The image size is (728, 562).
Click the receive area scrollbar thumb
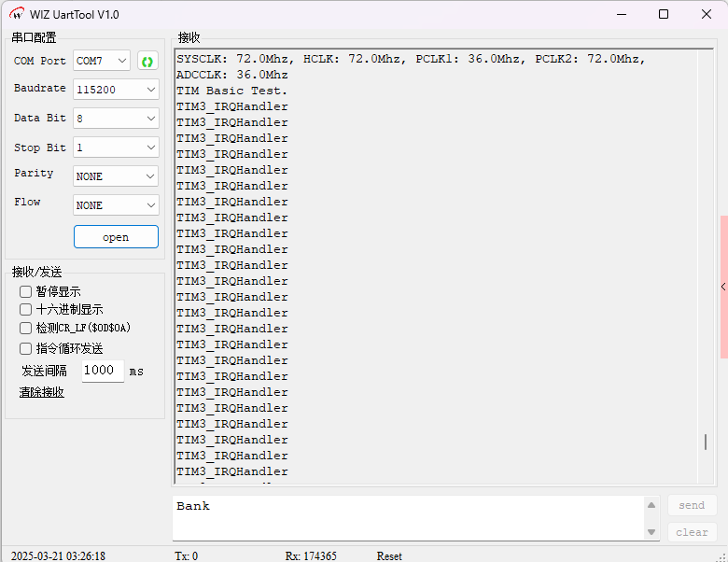click(706, 443)
